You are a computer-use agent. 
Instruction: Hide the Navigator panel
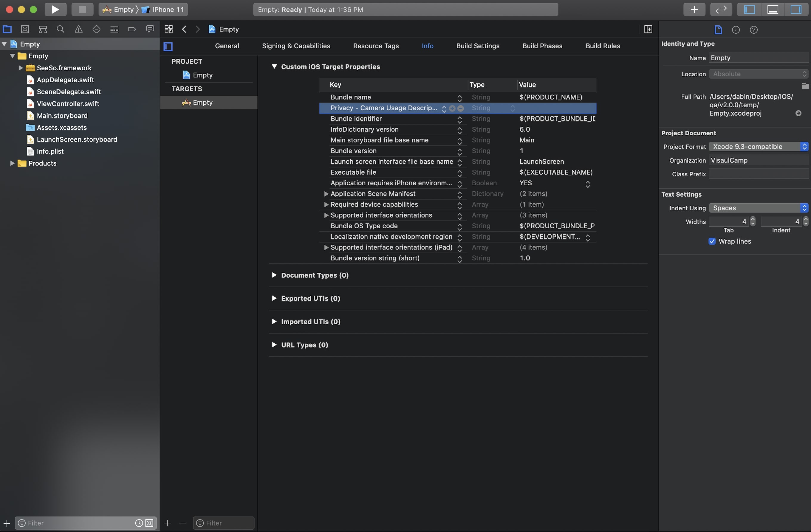(x=750, y=10)
